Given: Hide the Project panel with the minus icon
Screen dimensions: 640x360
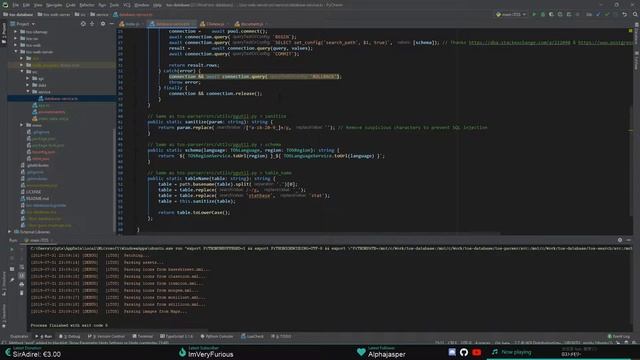Looking at the screenshot, I should pos(111,24).
